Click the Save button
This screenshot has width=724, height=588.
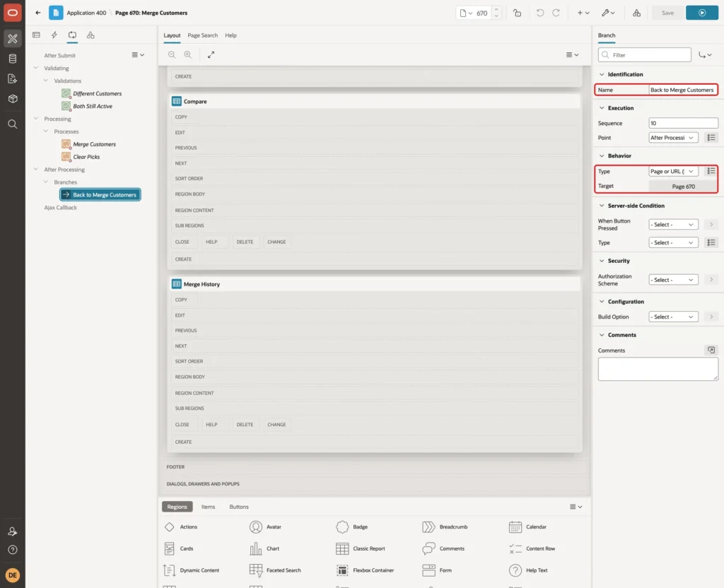point(667,13)
